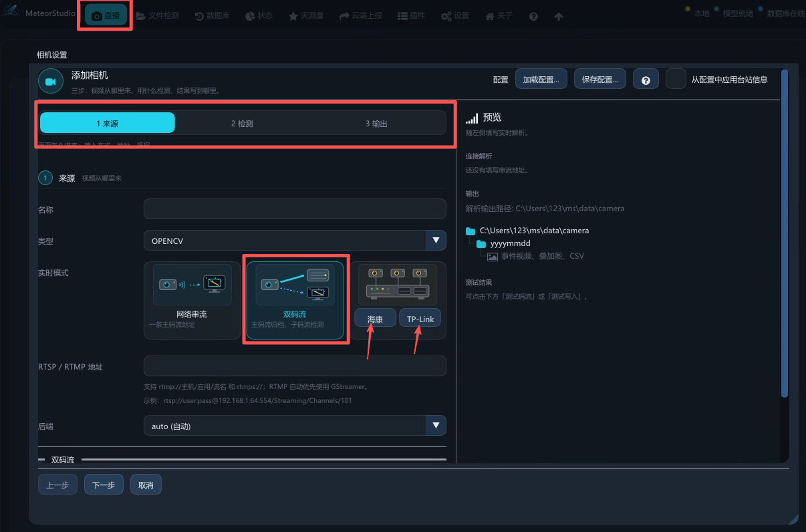
Task: Open the 后端 auto (自动) dropdown
Action: (295, 426)
